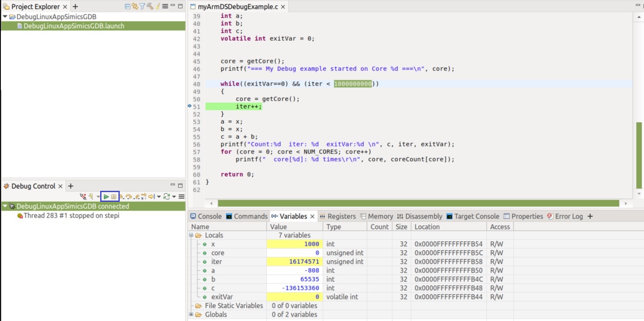The image size is (644, 321).
Task: Click the Step Out icon in Debug Control
Action: [138, 197]
